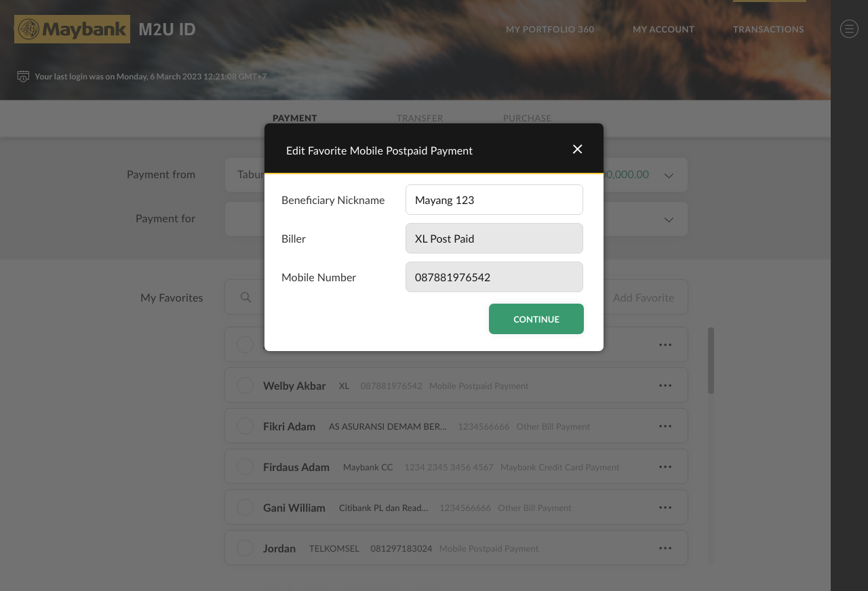Click the last login calendar icon
The width and height of the screenshot is (868, 591).
click(x=23, y=76)
